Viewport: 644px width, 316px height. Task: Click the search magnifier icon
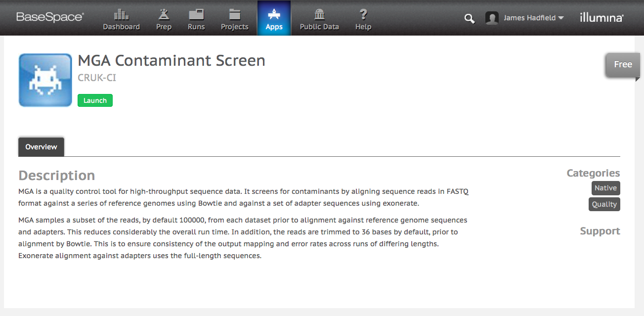click(x=470, y=19)
